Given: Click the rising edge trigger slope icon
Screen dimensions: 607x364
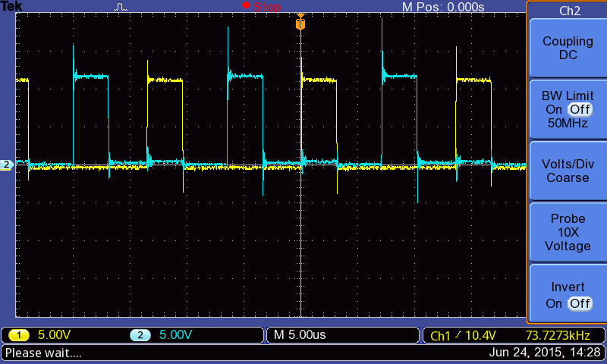Looking at the screenshot, I should point(458,334).
